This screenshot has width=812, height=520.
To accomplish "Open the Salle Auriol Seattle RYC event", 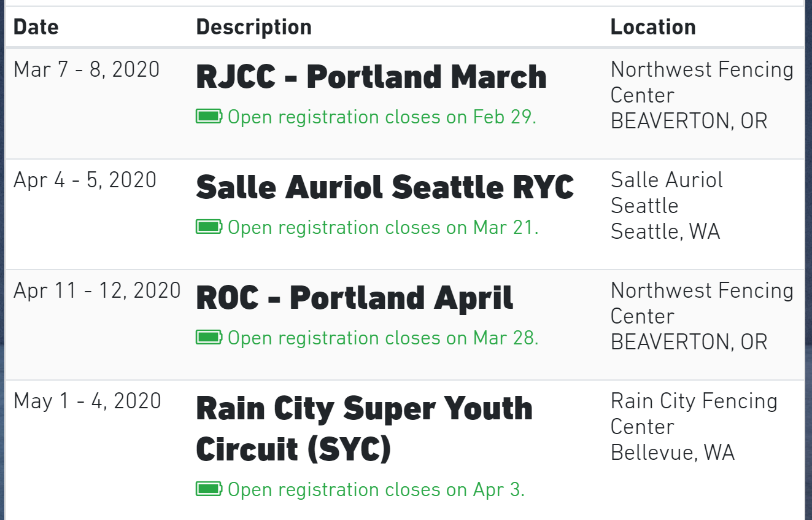I will [385, 187].
